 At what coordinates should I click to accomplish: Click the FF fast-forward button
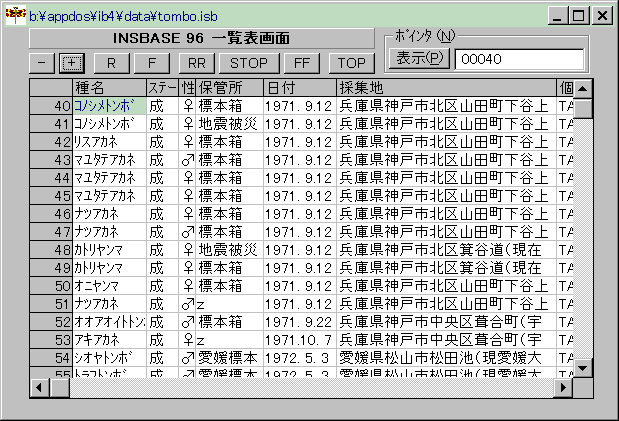302,62
